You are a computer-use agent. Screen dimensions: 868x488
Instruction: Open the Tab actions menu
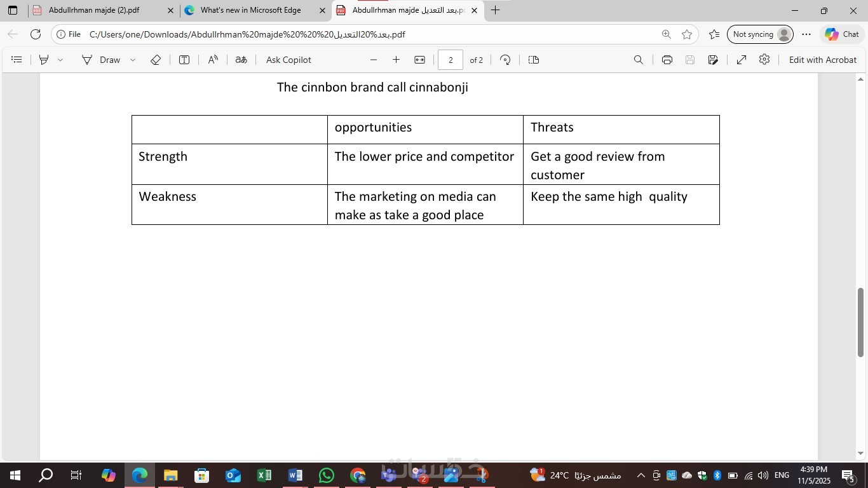(13, 10)
